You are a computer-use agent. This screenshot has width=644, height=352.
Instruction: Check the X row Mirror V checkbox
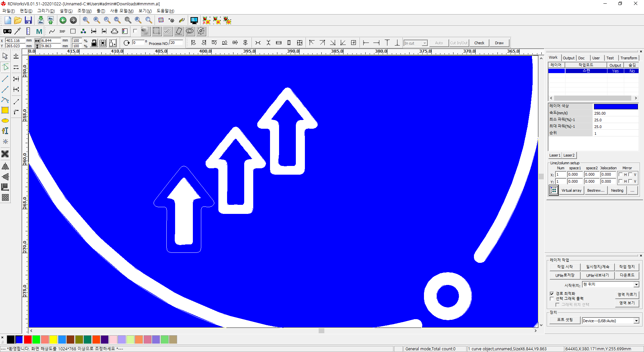click(x=630, y=174)
